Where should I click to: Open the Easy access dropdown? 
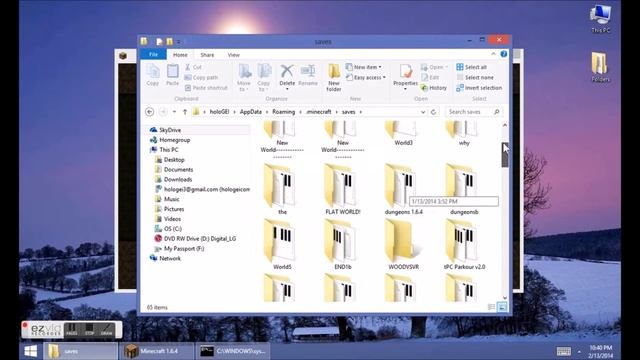(x=365, y=77)
